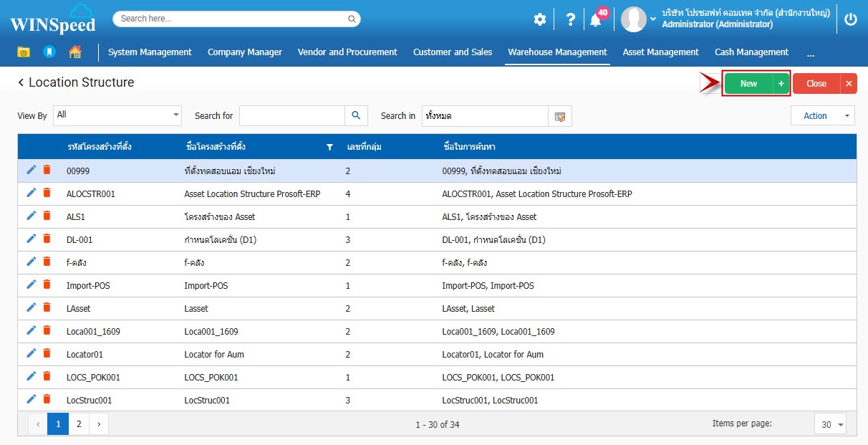
Task: Open the help question mark icon
Action: point(570,19)
